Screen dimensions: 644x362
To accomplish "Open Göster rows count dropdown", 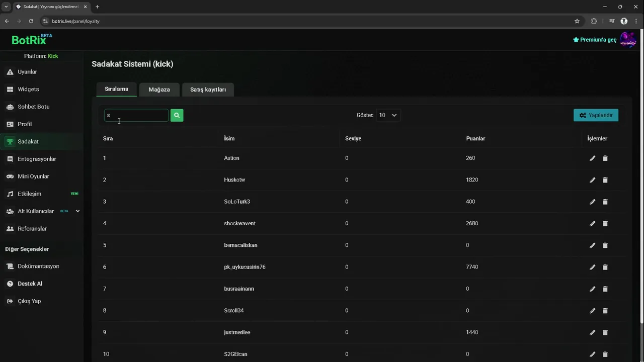I will click(388, 115).
